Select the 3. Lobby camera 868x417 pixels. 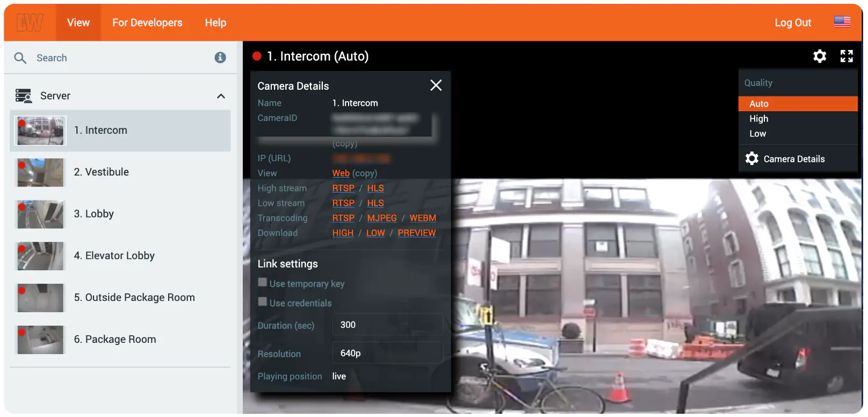click(120, 214)
